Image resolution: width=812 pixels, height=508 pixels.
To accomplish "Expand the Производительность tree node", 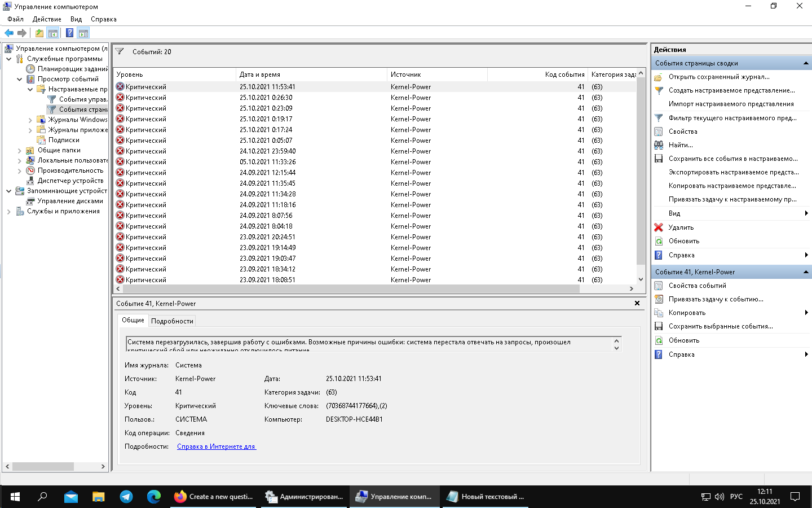I will pyautogui.click(x=20, y=170).
